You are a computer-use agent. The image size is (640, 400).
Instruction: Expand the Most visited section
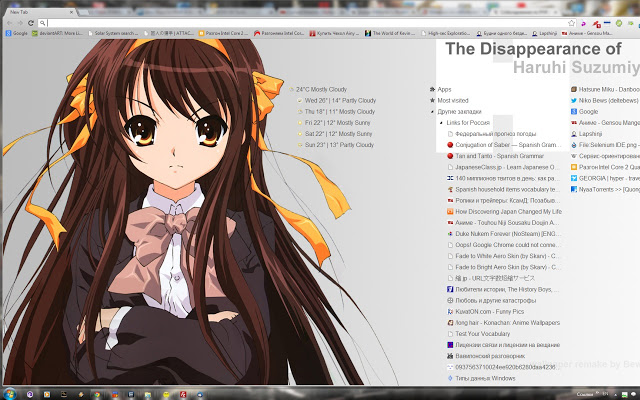point(430,100)
